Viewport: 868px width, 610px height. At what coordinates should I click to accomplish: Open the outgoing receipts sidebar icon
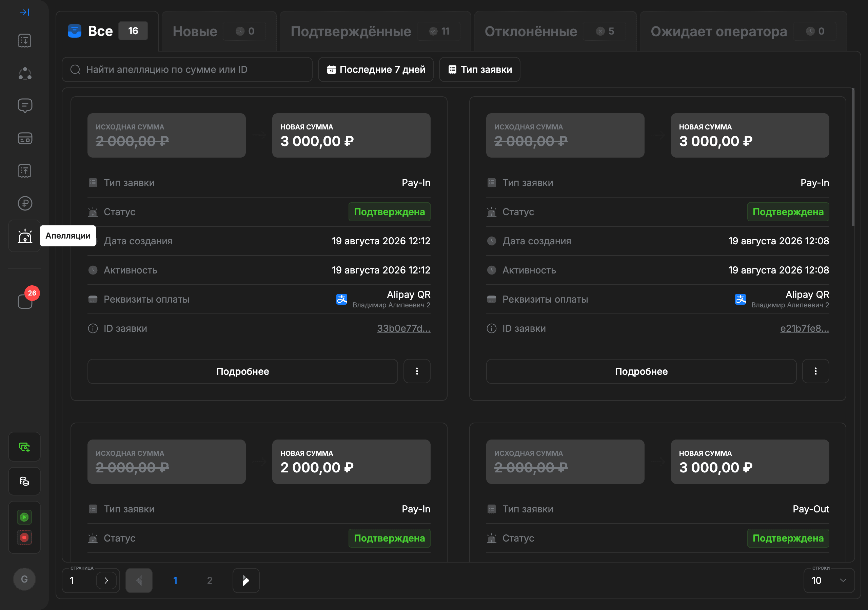24,171
